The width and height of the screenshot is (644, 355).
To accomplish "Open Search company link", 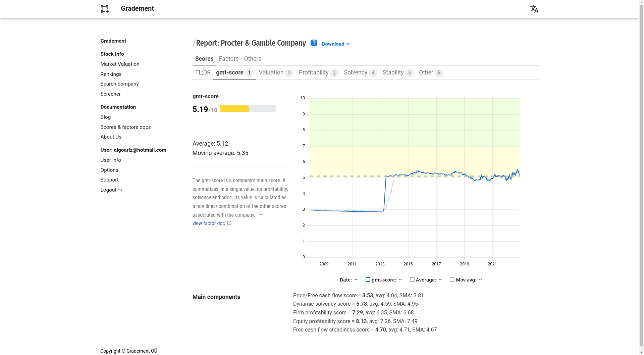I will coord(119,84).
